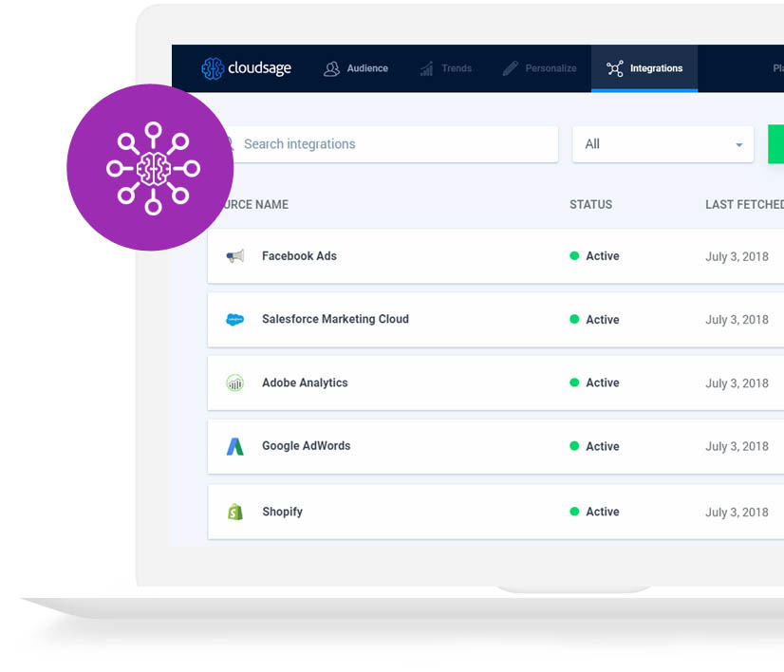
Task: Click the Facebook Ads megaphone icon
Action: coord(234,256)
